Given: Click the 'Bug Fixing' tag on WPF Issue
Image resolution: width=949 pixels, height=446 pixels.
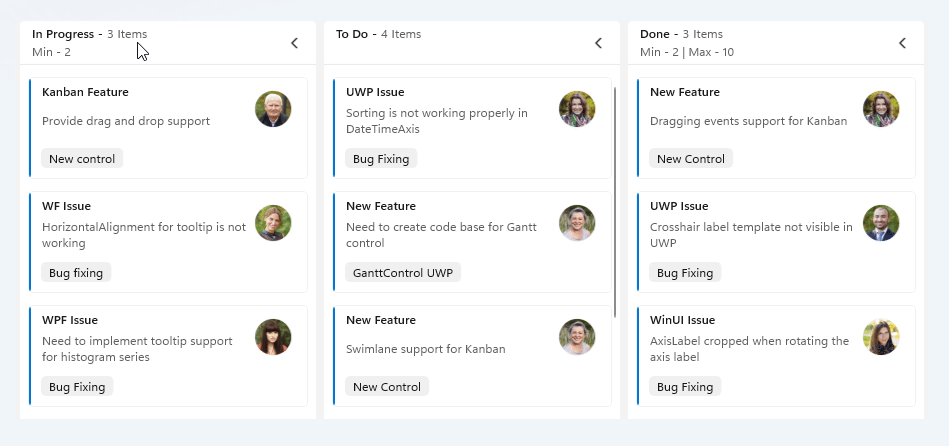Looking at the screenshot, I should [77, 387].
